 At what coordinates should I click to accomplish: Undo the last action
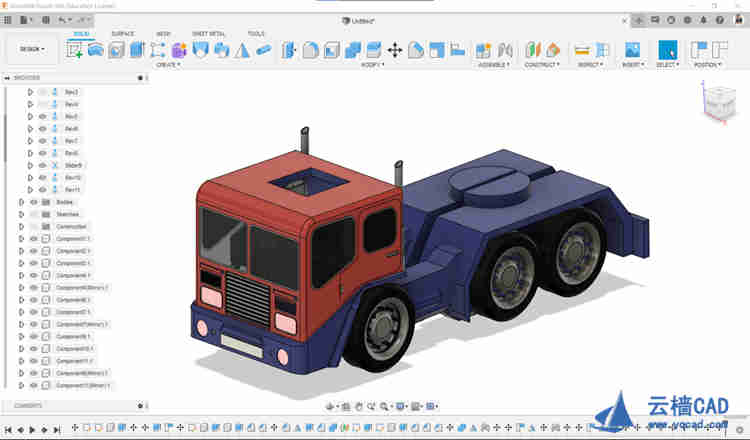click(62, 20)
